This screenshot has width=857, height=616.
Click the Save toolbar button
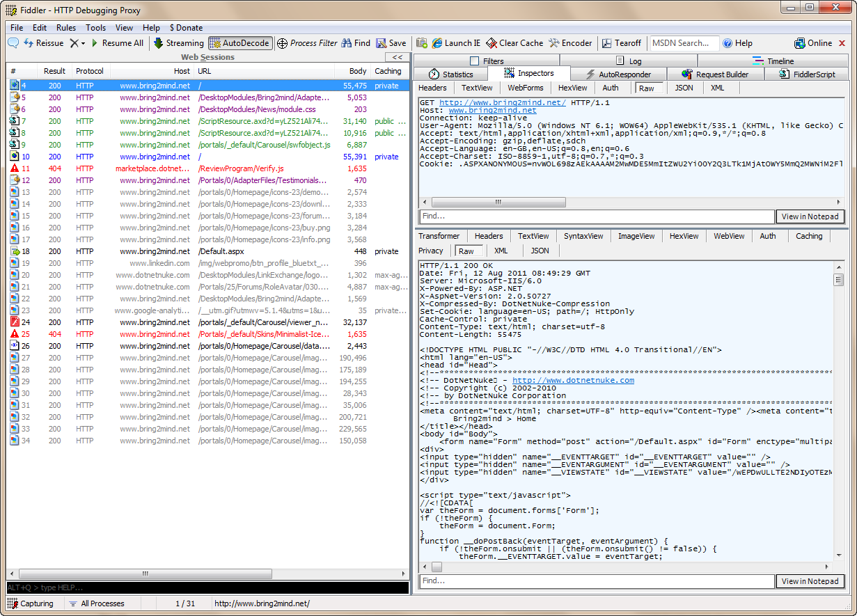[391, 43]
